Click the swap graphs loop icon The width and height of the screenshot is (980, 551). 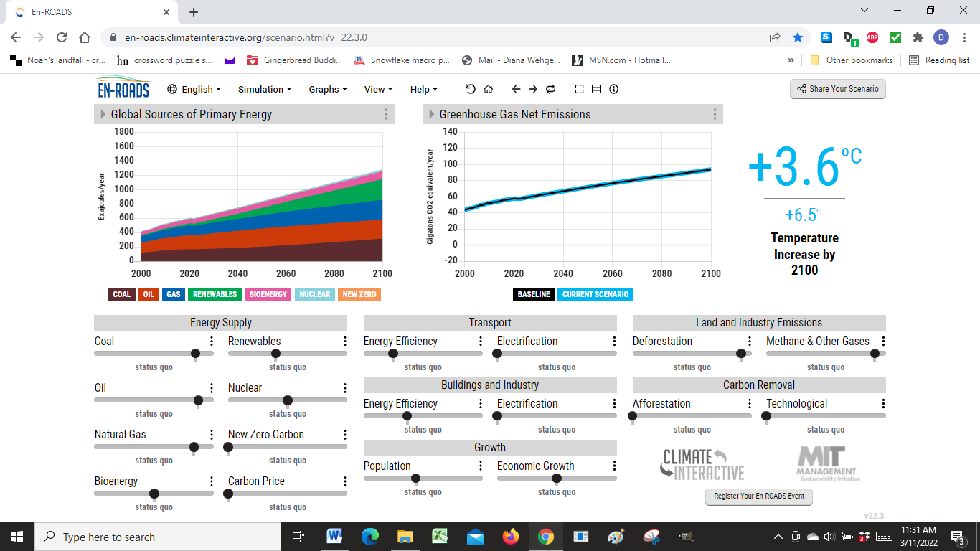click(x=551, y=89)
